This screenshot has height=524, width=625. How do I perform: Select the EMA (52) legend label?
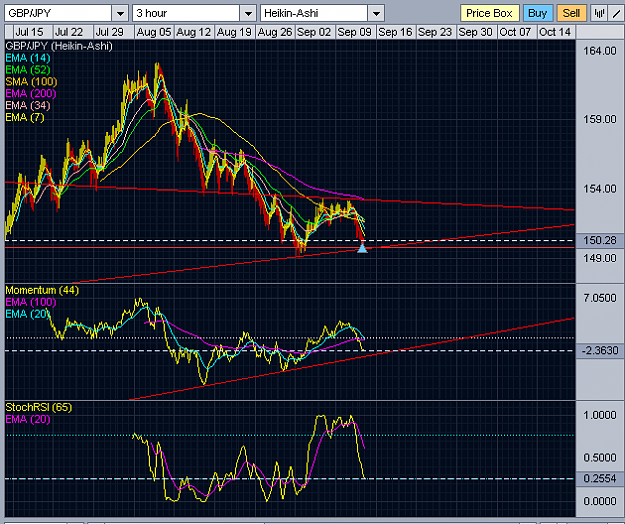point(28,70)
